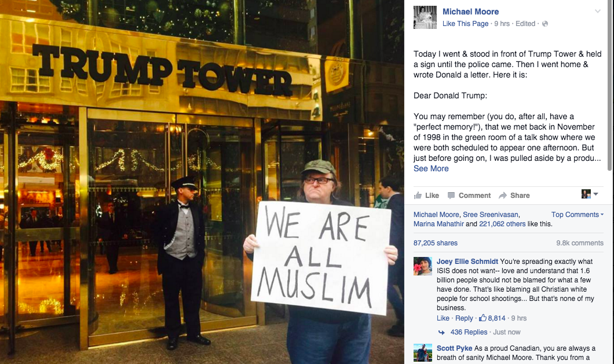Click the Trump Tower protest photo

(x=202, y=182)
